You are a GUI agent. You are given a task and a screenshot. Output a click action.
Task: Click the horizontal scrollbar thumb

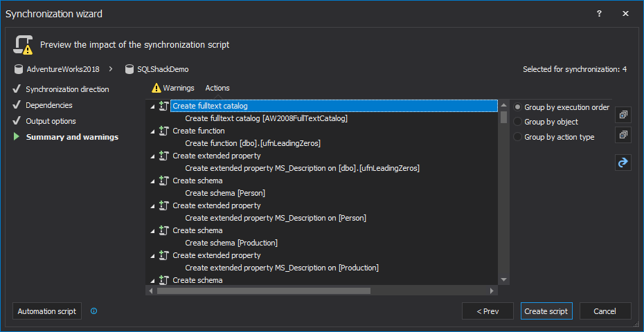point(263,290)
